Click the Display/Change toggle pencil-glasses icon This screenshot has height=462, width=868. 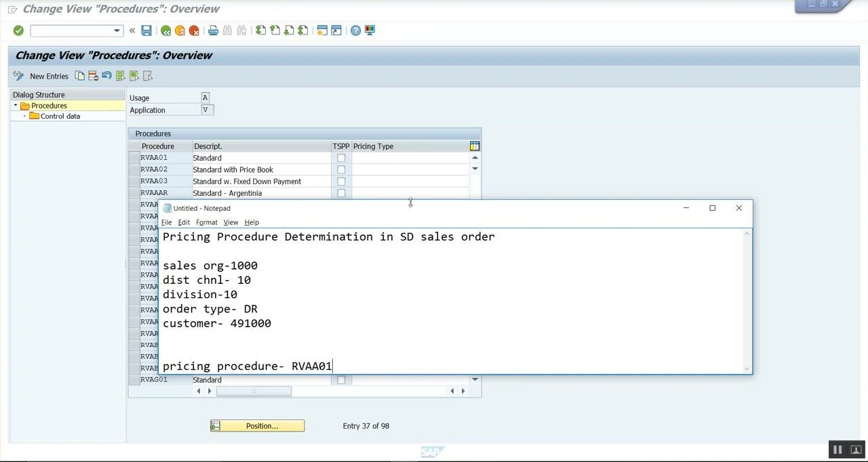tap(18, 76)
